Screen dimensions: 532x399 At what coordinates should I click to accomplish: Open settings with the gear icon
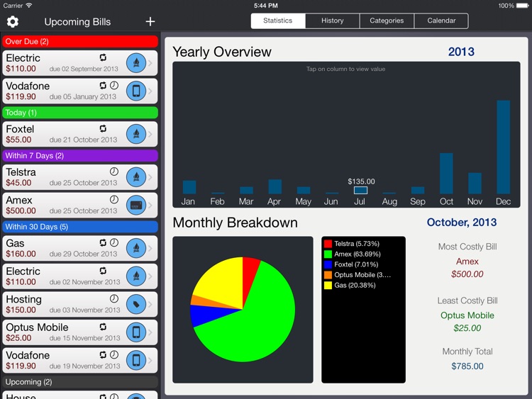(13, 22)
